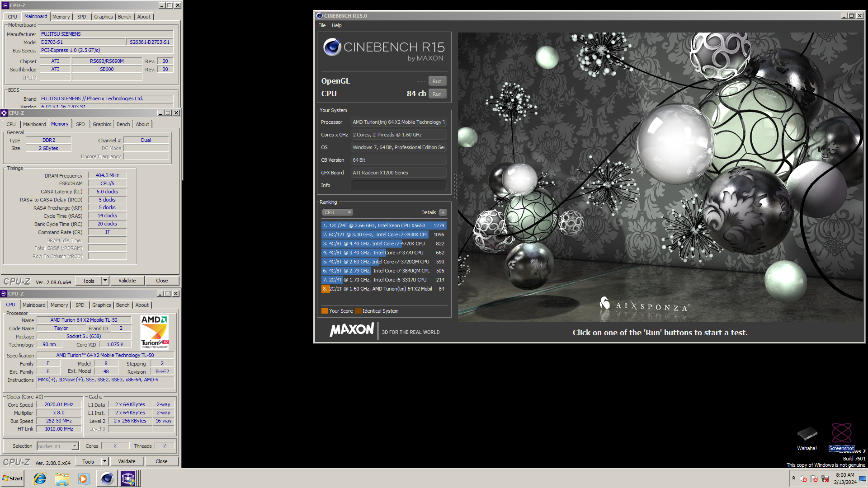Select the AMD Turion ranking row scoring 84
The image size is (868, 488).
click(x=384, y=289)
